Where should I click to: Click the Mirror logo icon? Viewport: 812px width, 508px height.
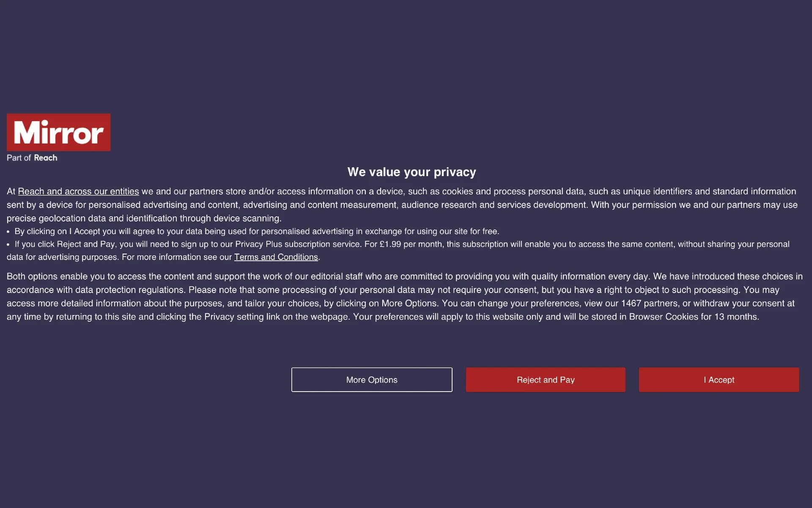click(x=58, y=132)
